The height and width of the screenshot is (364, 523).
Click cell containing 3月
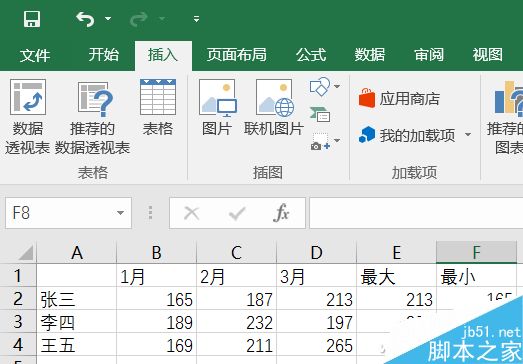pos(317,276)
